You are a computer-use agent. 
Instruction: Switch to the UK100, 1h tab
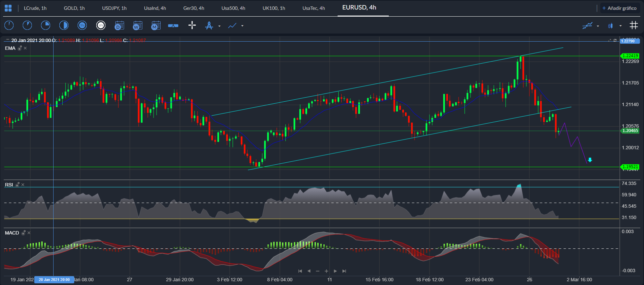(274, 8)
